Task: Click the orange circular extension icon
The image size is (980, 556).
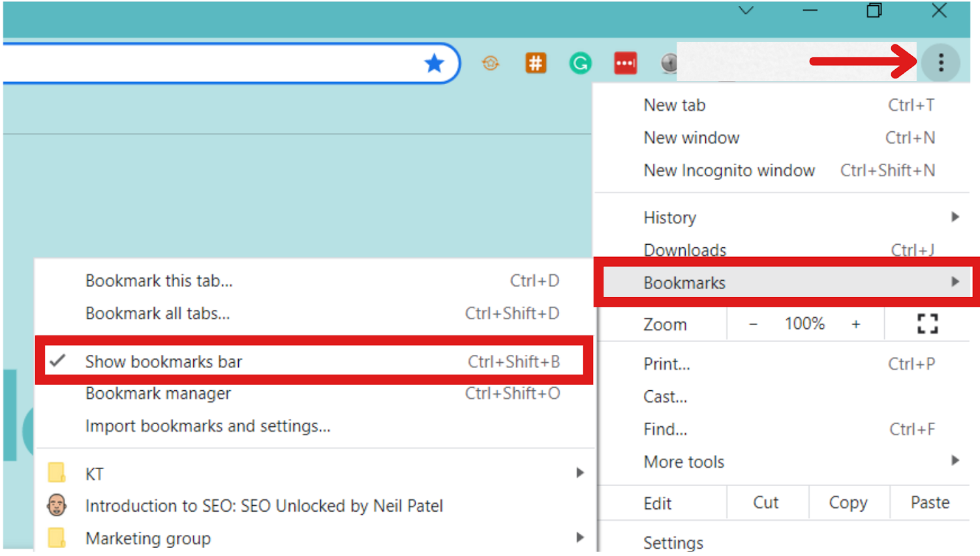Action: point(491,63)
